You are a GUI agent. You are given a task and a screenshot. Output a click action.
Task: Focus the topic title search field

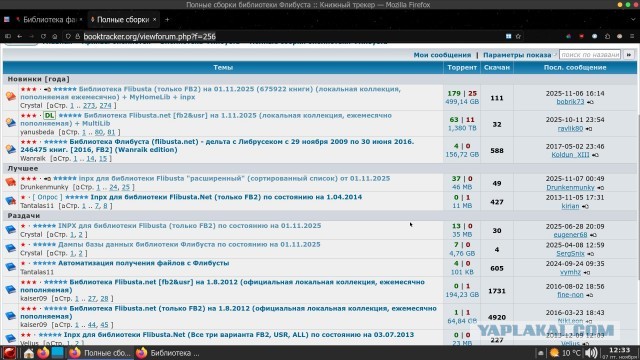(x=590, y=54)
